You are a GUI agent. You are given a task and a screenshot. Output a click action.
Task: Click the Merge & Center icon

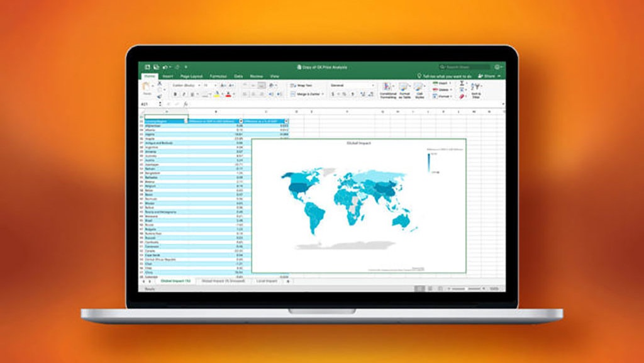click(x=304, y=94)
